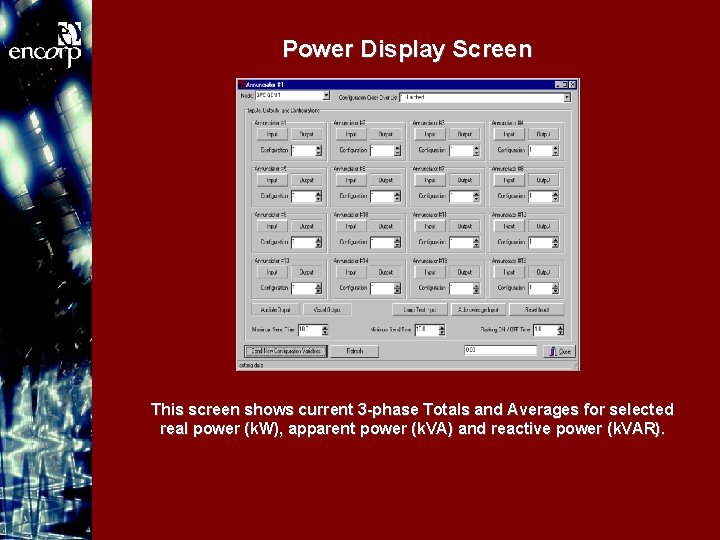Click the Annunciator #2 Output button
The height and width of the screenshot is (540, 720).
(385, 134)
